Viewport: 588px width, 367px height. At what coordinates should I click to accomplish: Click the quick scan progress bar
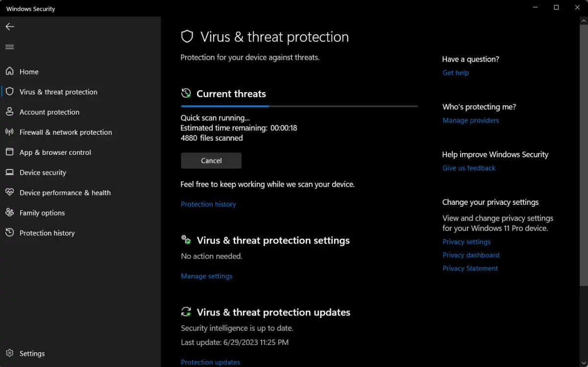(x=299, y=106)
